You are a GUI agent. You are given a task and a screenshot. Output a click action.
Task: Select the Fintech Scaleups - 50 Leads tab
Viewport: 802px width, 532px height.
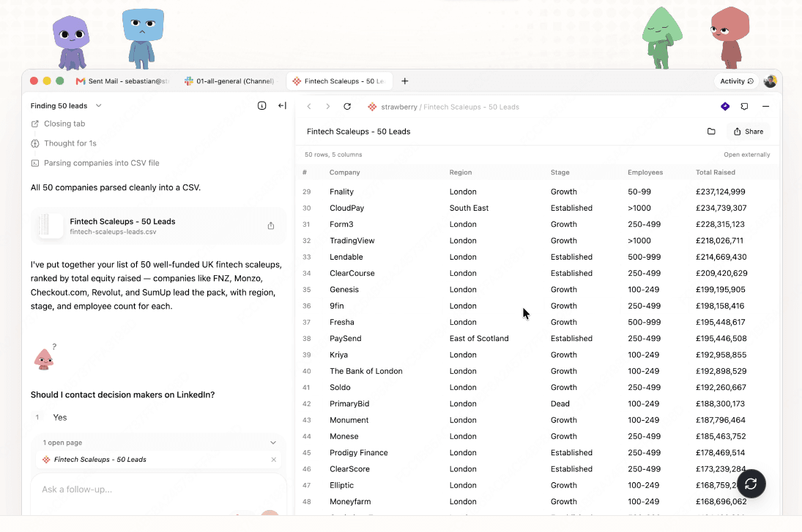(339, 80)
